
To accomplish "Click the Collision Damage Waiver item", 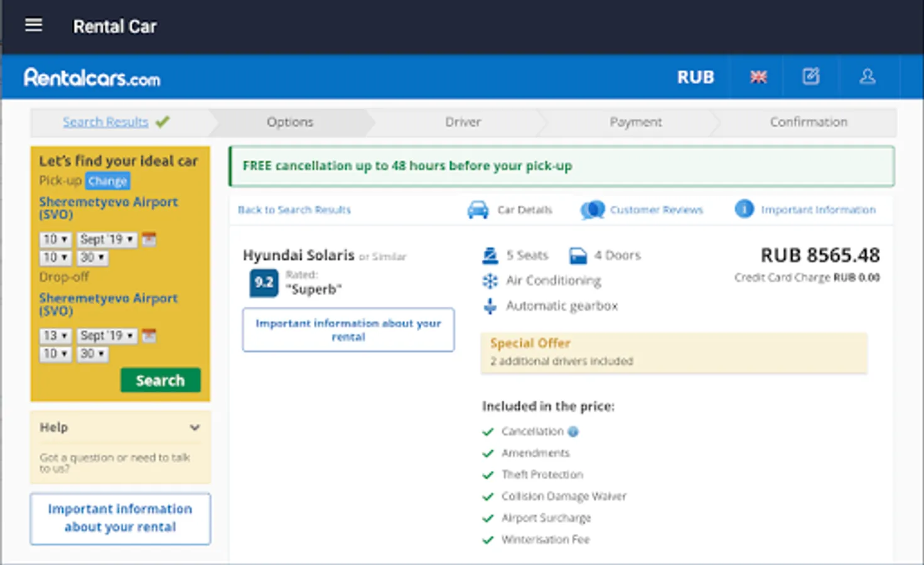I will [x=564, y=497].
